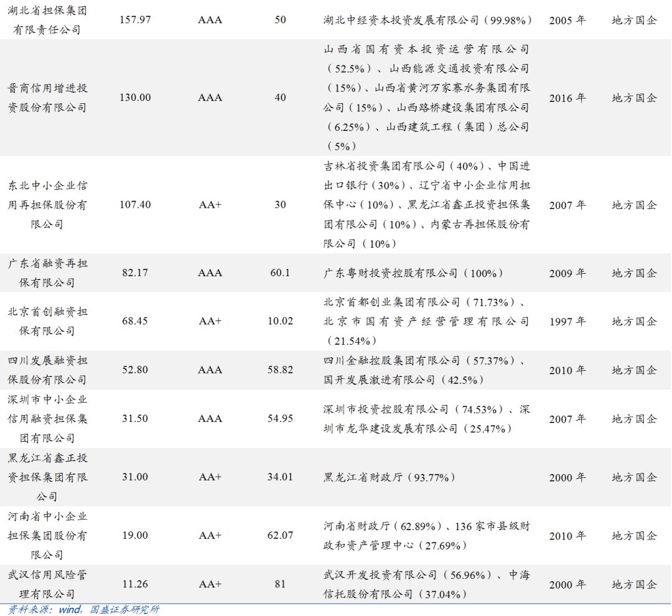Screen dimensions: 672x616
Task: Click the 广东粤财投资控股有限公司 (100%) shareholder cell
Action: 413,273
